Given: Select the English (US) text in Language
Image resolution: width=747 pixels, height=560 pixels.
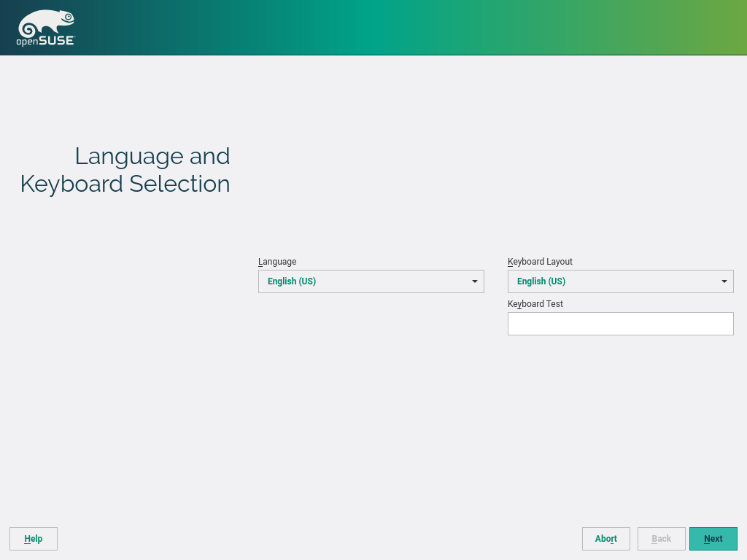Looking at the screenshot, I should [292, 281].
